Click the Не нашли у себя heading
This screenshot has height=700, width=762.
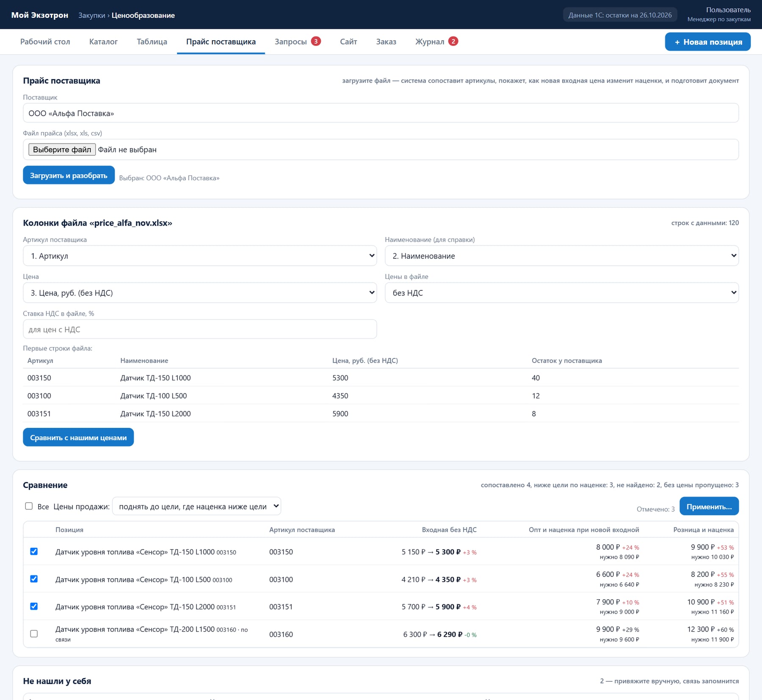[x=57, y=681]
